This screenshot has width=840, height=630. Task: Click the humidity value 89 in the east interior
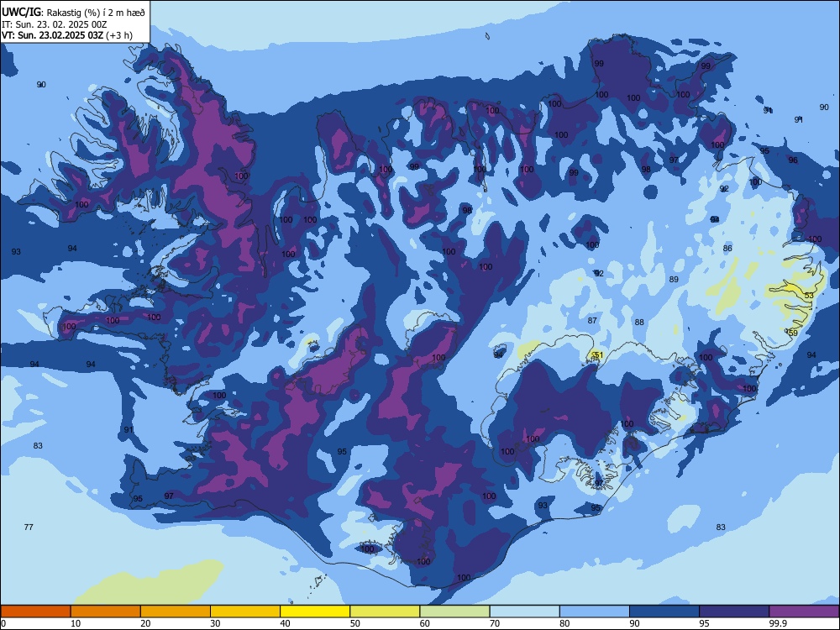click(x=674, y=280)
